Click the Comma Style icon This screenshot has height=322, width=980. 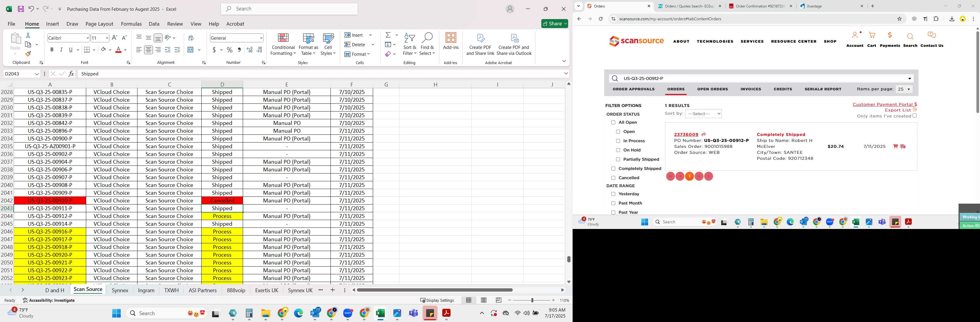(239, 50)
